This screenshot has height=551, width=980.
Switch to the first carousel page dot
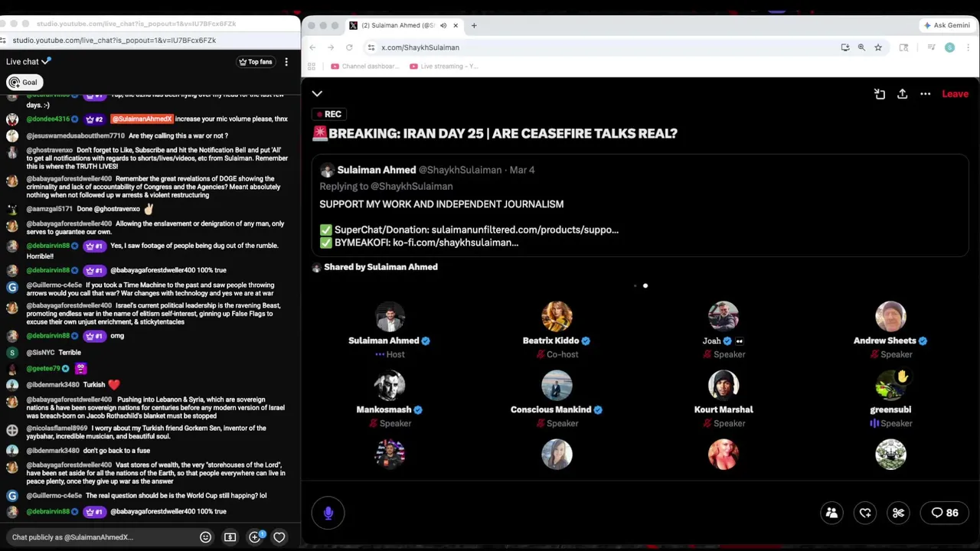635,286
